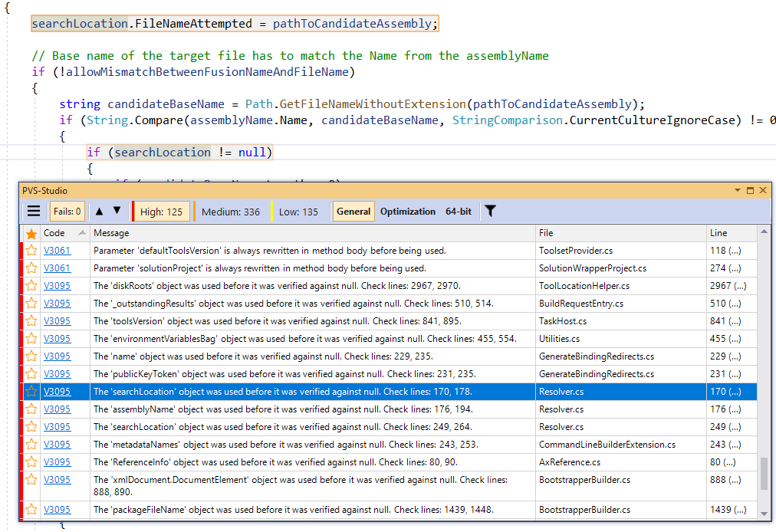Click the PVS-Studio panel title

point(44,191)
